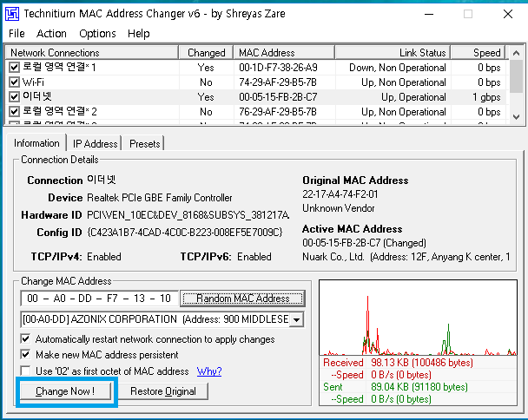Sort by the MAC Address column header
This screenshot has height=420, width=528.
coord(284,53)
